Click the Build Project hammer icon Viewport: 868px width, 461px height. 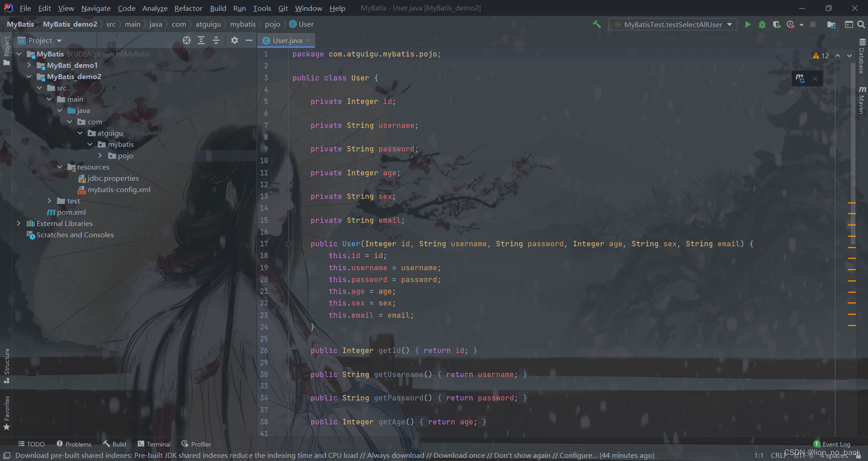597,24
